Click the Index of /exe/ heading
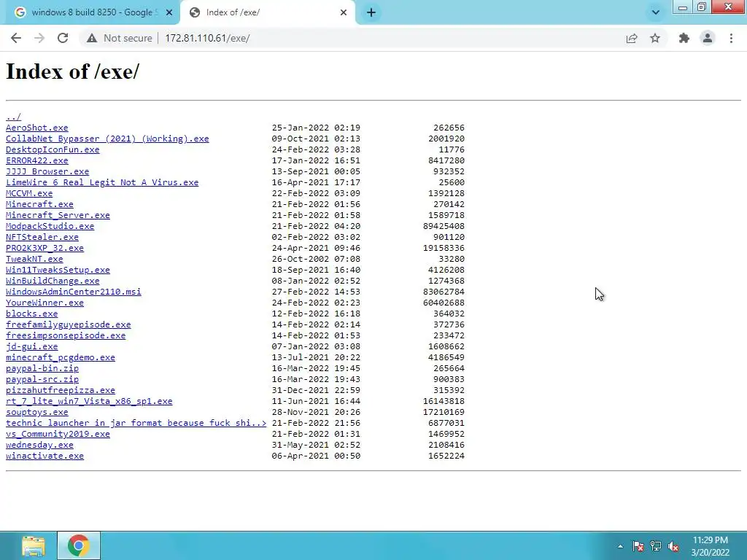 [72, 72]
